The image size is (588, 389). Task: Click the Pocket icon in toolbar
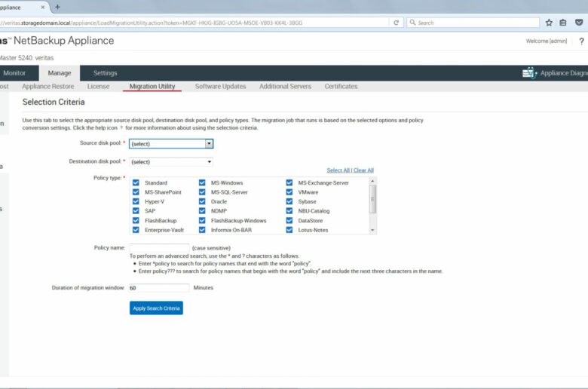pyautogui.click(x=579, y=23)
